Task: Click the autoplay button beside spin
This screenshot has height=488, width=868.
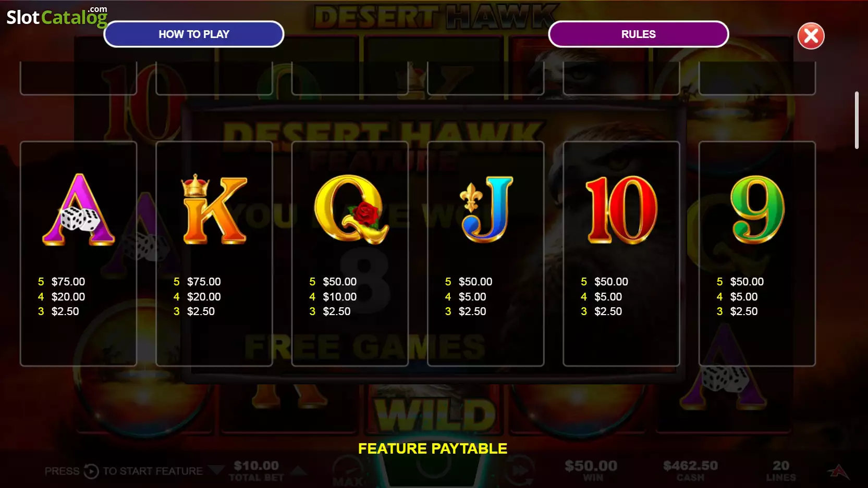Action: click(x=520, y=470)
